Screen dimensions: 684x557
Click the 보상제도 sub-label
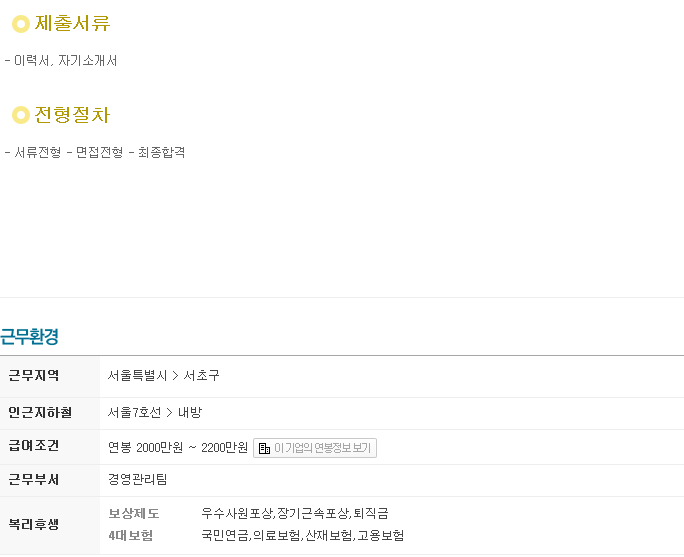tap(133, 513)
